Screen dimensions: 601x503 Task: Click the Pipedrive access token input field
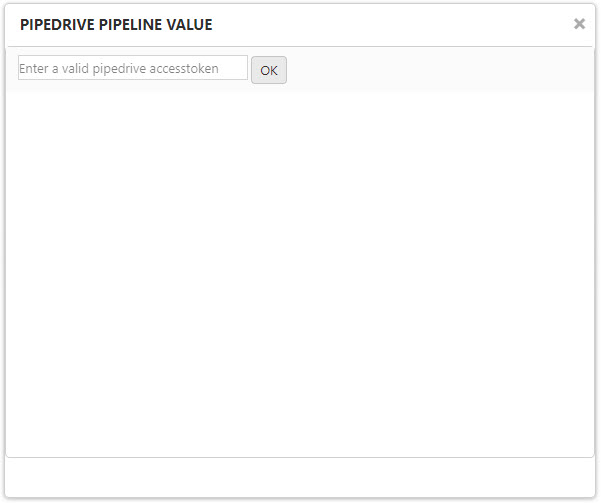point(133,68)
